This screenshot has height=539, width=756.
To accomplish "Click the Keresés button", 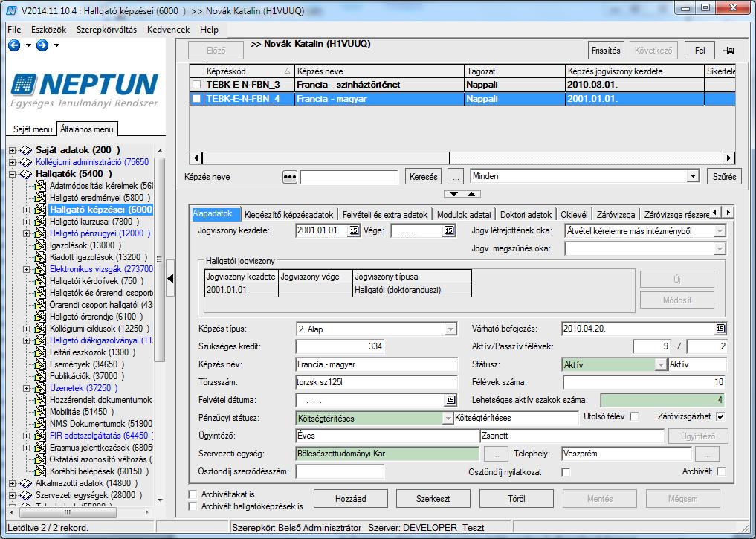I will pyautogui.click(x=423, y=177).
